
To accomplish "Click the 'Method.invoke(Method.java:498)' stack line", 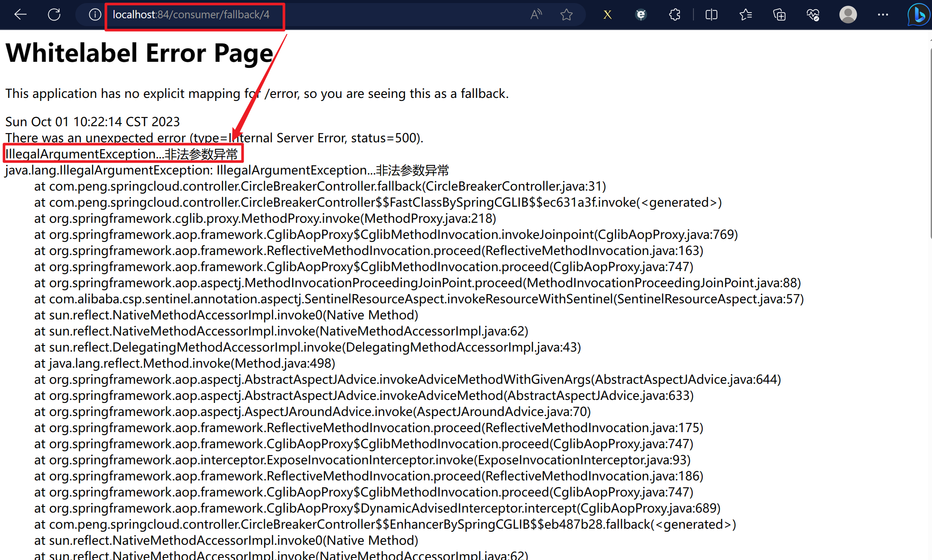I will (x=185, y=363).
